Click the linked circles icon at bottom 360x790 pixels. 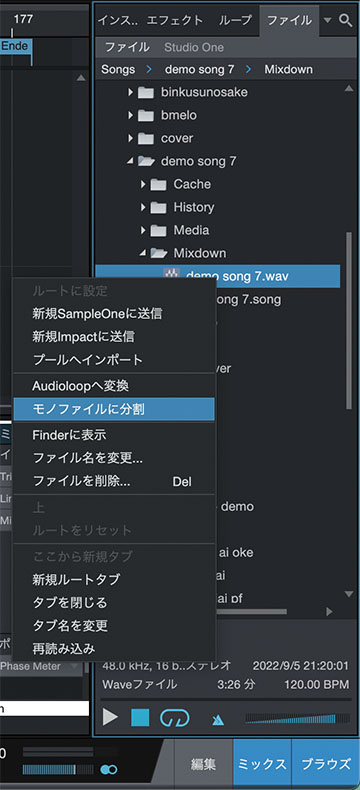[x=109, y=769]
